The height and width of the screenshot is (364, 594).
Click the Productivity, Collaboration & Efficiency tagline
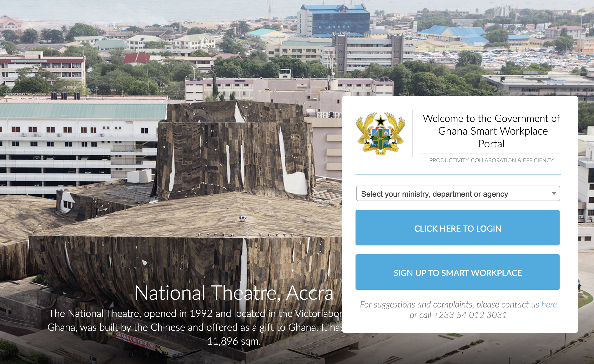[491, 160]
